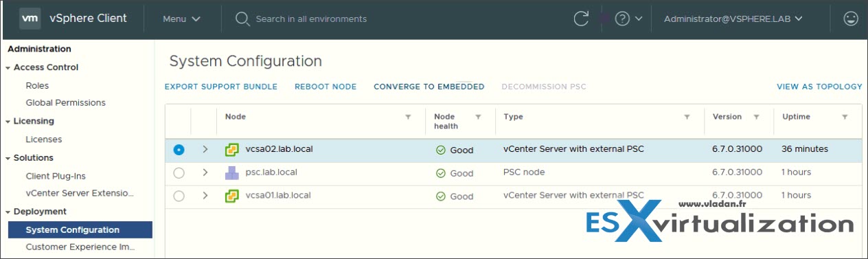
Task: Click the Type column header
Action: pyautogui.click(x=513, y=117)
